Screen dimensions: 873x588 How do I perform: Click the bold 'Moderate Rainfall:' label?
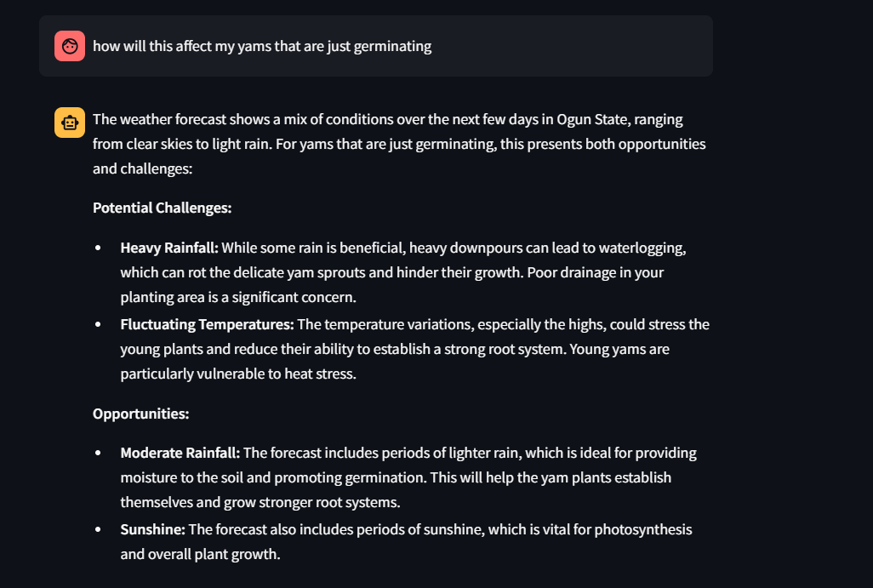tap(180, 453)
